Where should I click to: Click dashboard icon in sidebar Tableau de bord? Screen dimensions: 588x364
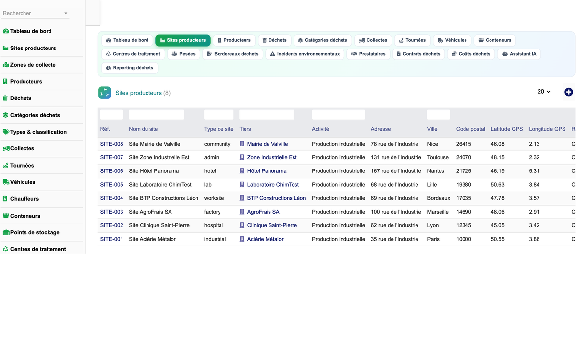(6, 31)
